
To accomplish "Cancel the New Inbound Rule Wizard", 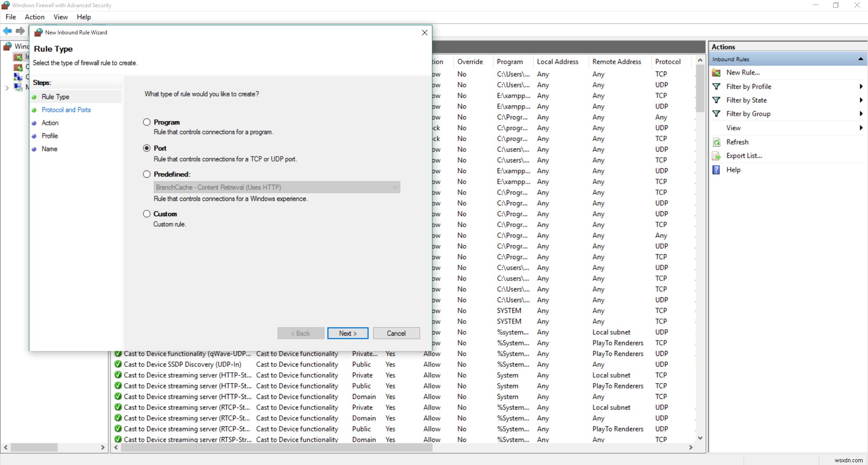I will 396,333.
